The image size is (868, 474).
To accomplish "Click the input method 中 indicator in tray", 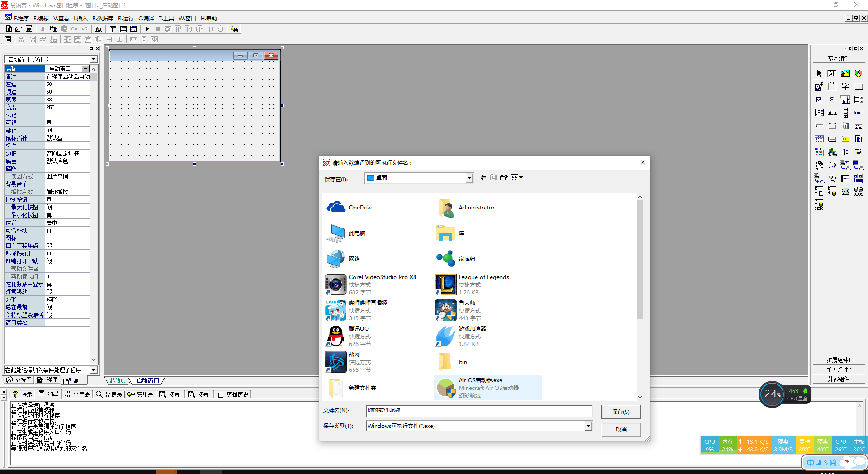I will point(810,463).
